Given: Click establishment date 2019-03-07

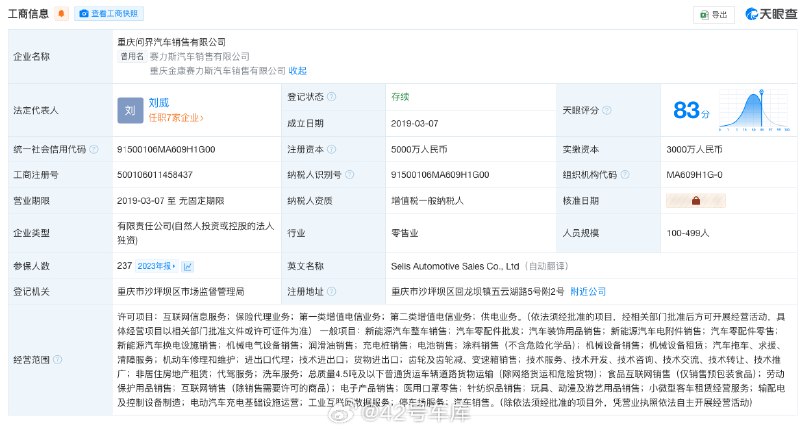Looking at the screenshot, I should (x=414, y=123).
